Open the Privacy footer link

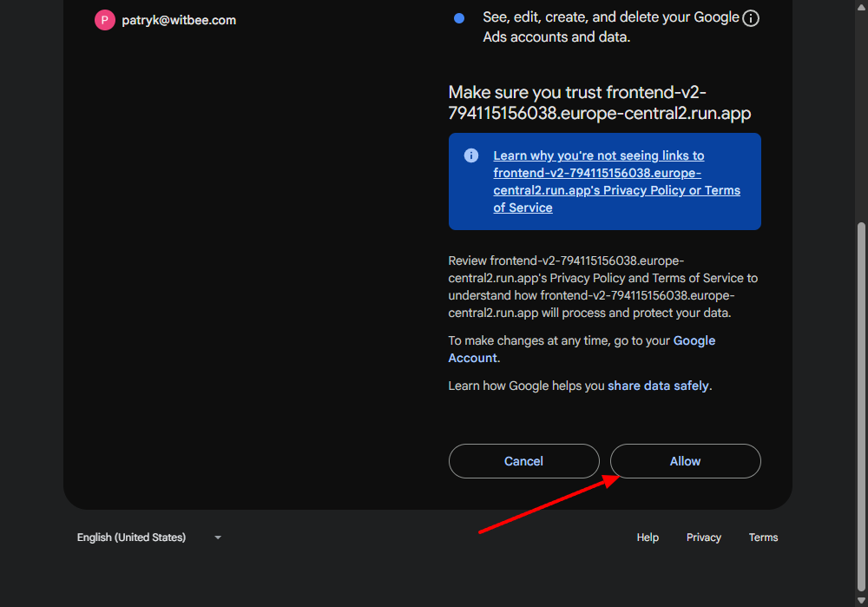coord(704,538)
